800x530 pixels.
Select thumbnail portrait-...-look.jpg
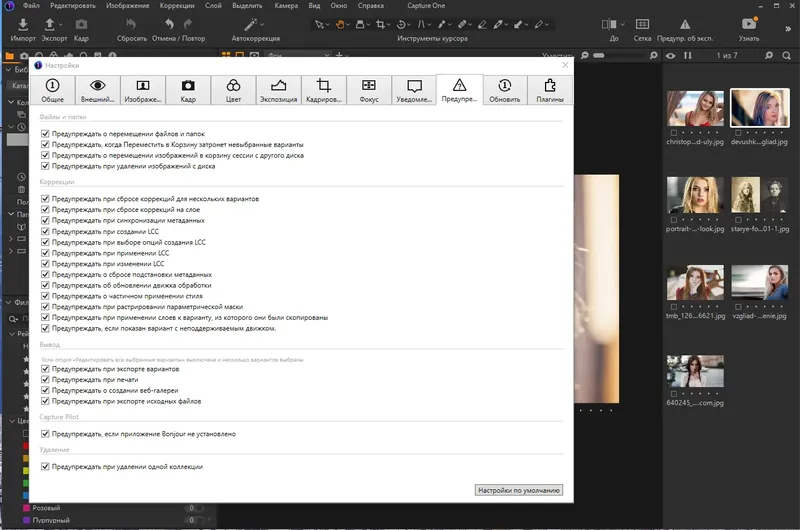(x=695, y=195)
